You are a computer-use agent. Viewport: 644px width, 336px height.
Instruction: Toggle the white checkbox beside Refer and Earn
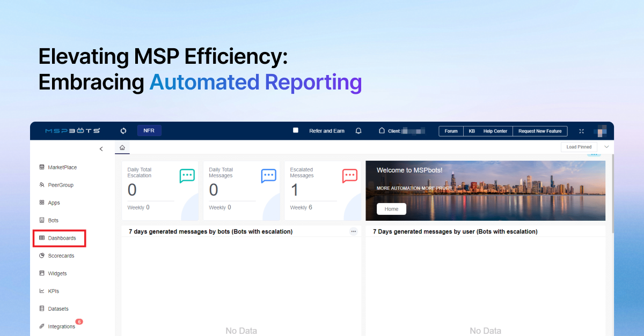(296, 130)
